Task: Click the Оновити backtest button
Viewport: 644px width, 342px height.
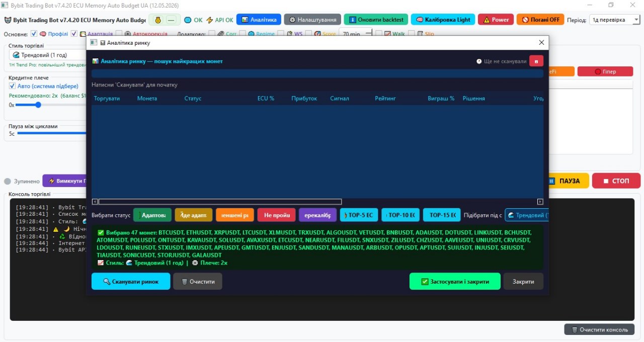Action: (376, 20)
